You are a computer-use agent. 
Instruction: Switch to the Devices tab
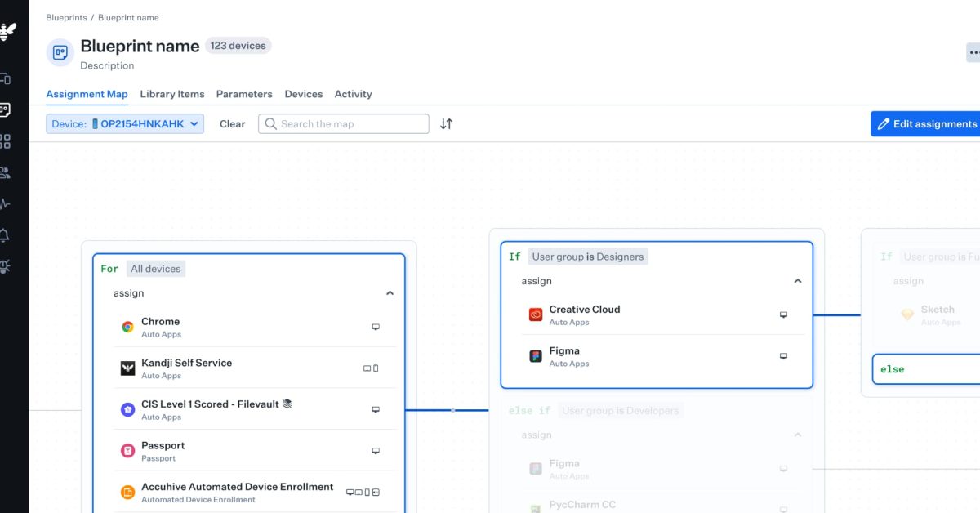tap(304, 94)
